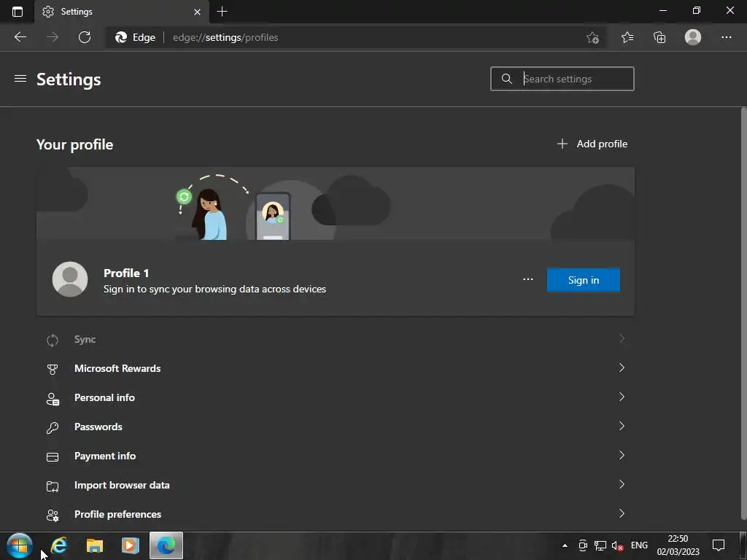Add this page to favorites star
This screenshot has height=560, width=747.
click(x=592, y=37)
